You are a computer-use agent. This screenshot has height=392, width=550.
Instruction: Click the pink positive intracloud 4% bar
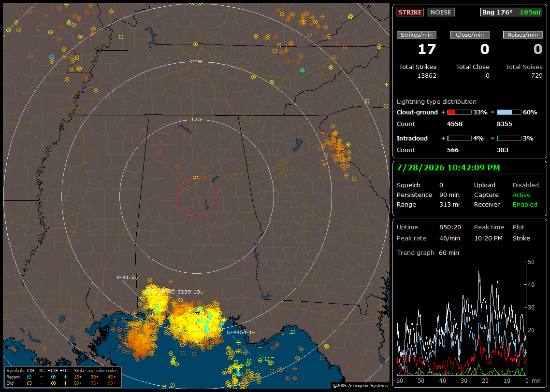pyautogui.click(x=459, y=139)
